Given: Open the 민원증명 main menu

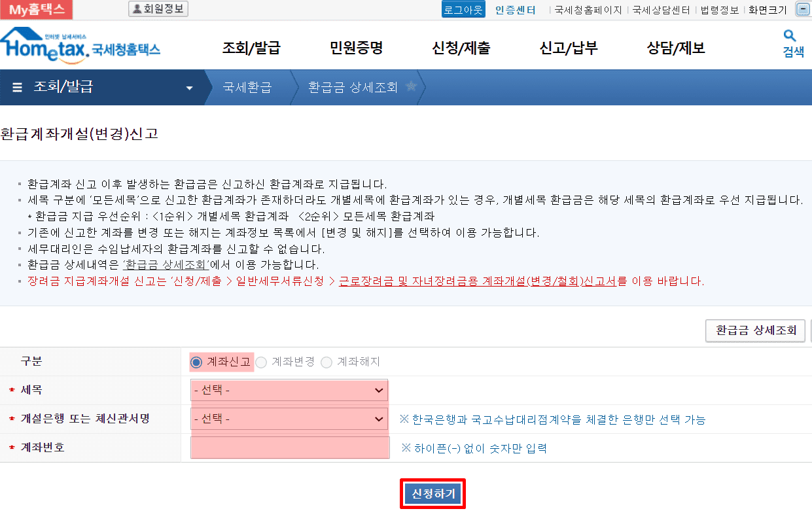Looking at the screenshot, I should coord(356,48).
